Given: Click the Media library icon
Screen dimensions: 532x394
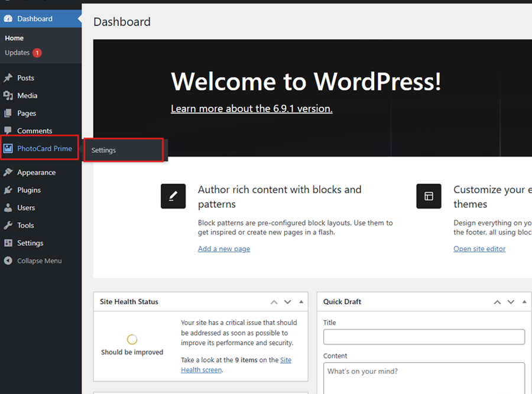Looking at the screenshot, I should [8, 96].
